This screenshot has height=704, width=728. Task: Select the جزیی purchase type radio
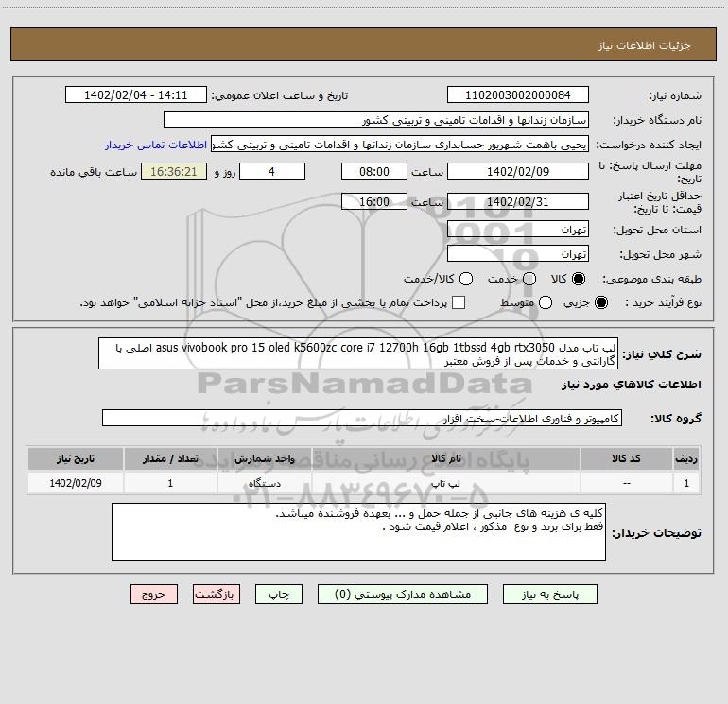(x=601, y=302)
